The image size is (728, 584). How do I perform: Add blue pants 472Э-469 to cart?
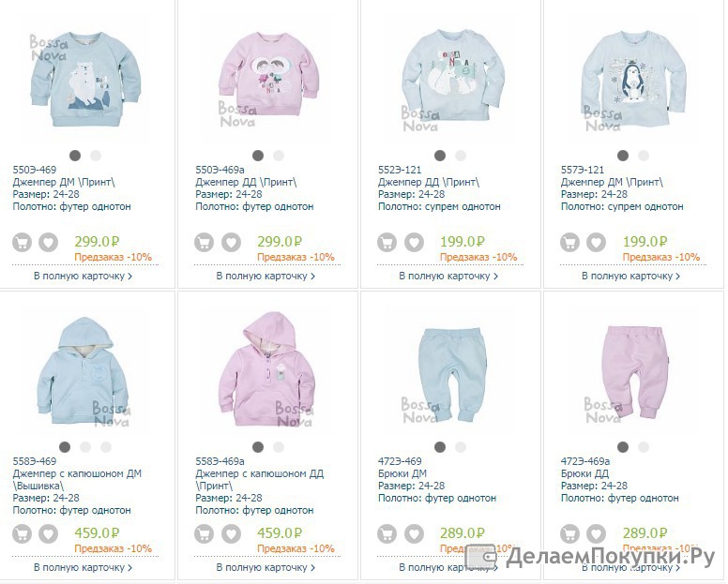coord(387,534)
